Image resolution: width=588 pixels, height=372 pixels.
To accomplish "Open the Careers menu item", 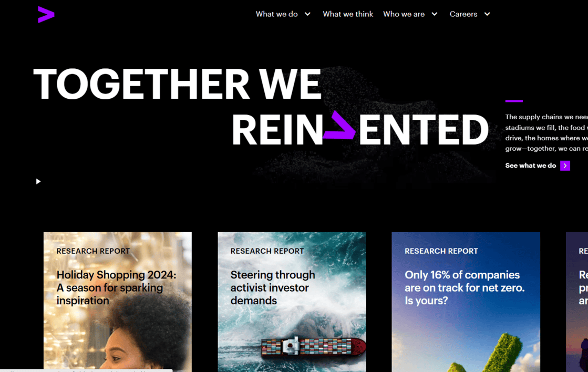I will pyautogui.click(x=463, y=14).
